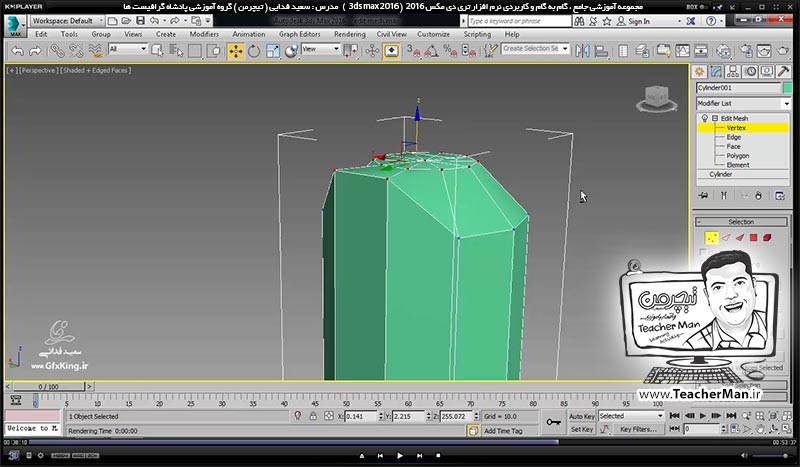This screenshot has width=800, height=467.
Task: Click the Render Production teapot icon
Action: point(783,51)
